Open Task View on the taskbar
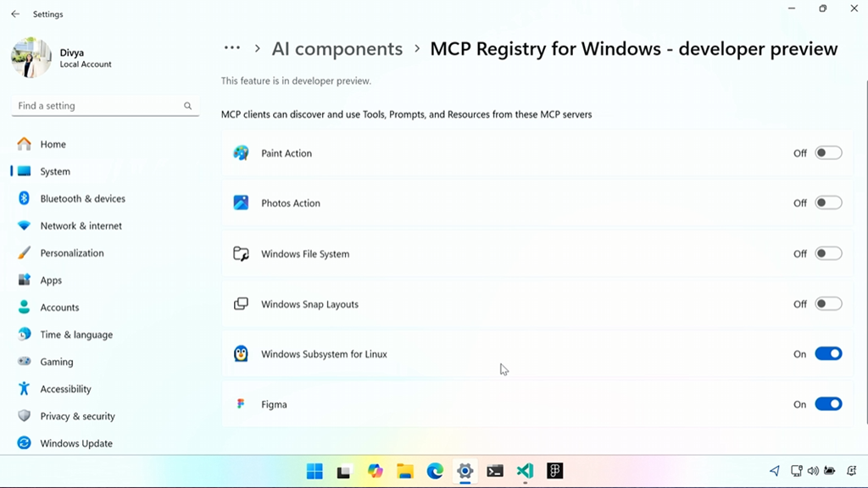The height and width of the screenshot is (488, 868). click(344, 471)
